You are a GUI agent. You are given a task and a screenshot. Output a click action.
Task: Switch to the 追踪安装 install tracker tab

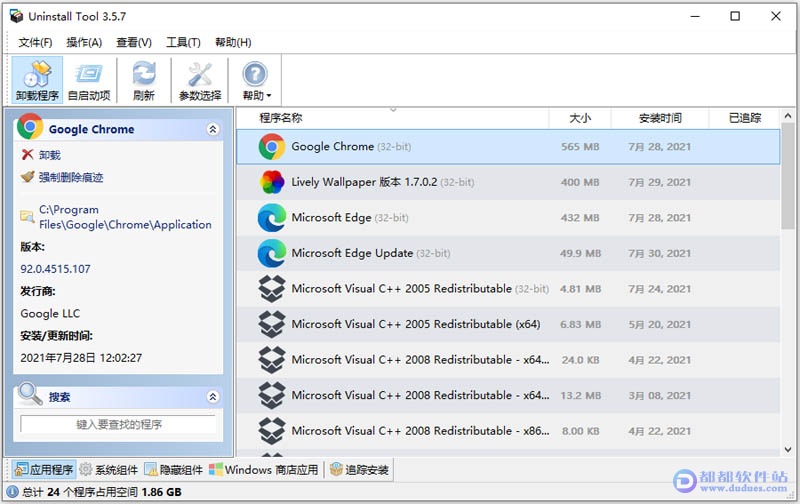pos(359,470)
